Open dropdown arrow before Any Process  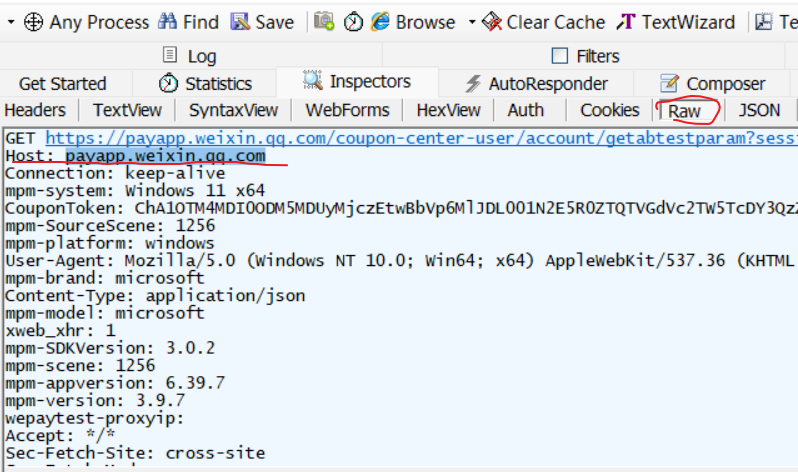[11, 22]
